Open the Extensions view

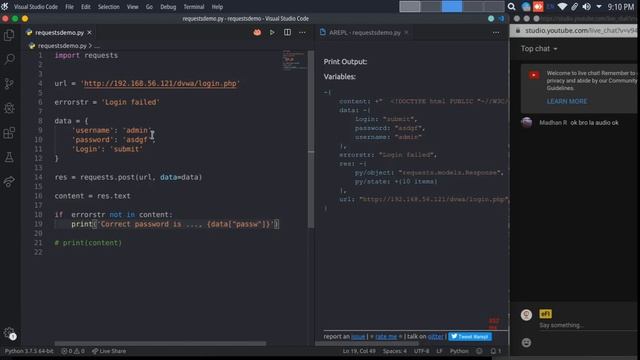click(9, 133)
